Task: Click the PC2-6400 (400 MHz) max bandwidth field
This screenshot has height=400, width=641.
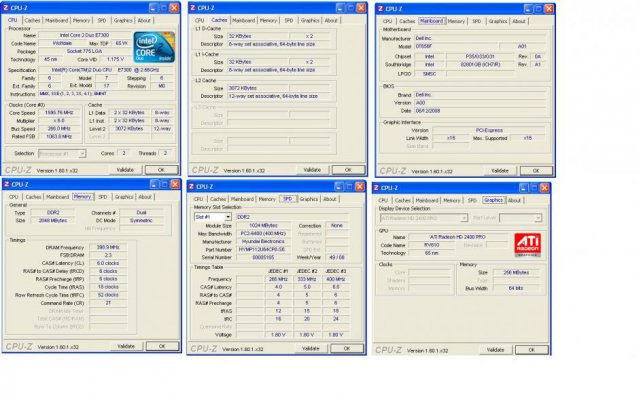Action: click(x=264, y=234)
